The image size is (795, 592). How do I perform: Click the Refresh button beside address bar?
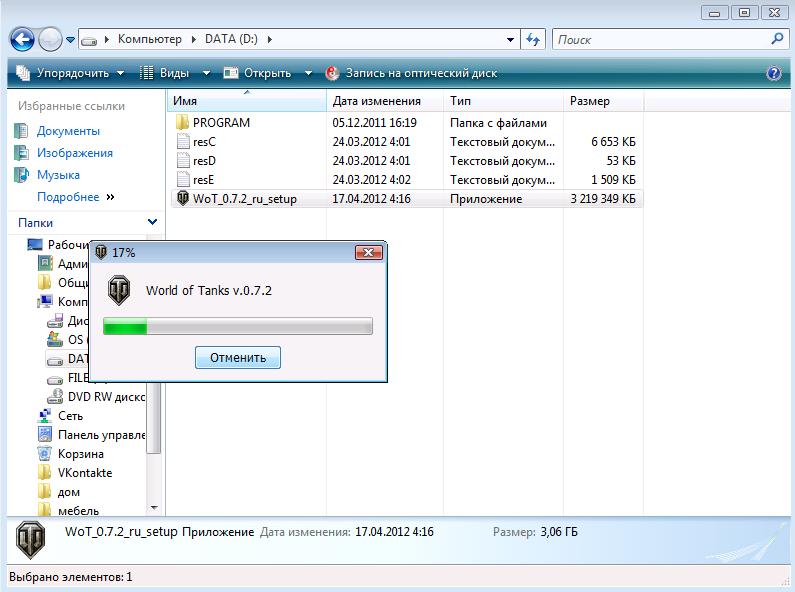pyautogui.click(x=533, y=40)
